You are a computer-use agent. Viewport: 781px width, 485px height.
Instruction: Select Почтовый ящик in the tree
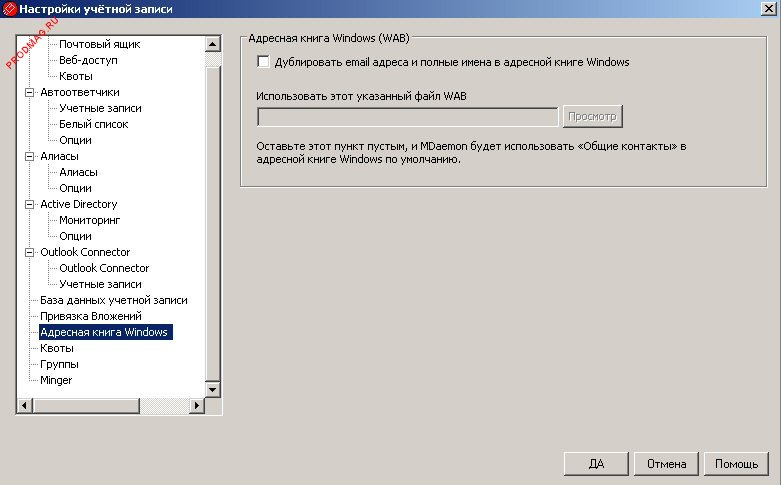tap(99, 44)
